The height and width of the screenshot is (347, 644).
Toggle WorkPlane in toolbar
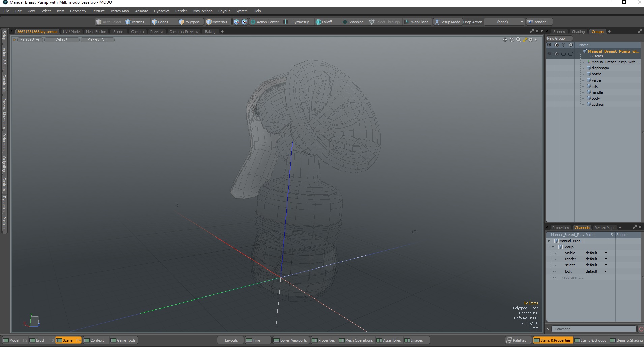coord(416,22)
